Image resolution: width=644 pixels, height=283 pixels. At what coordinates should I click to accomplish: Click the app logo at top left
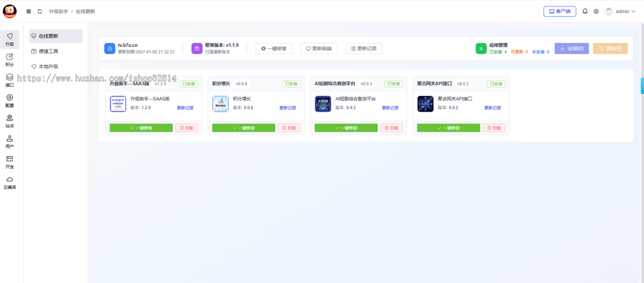point(10,11)
